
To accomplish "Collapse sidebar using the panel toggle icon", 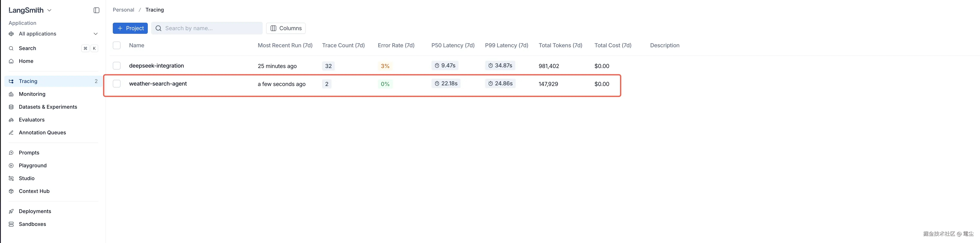I will (96, 10).
